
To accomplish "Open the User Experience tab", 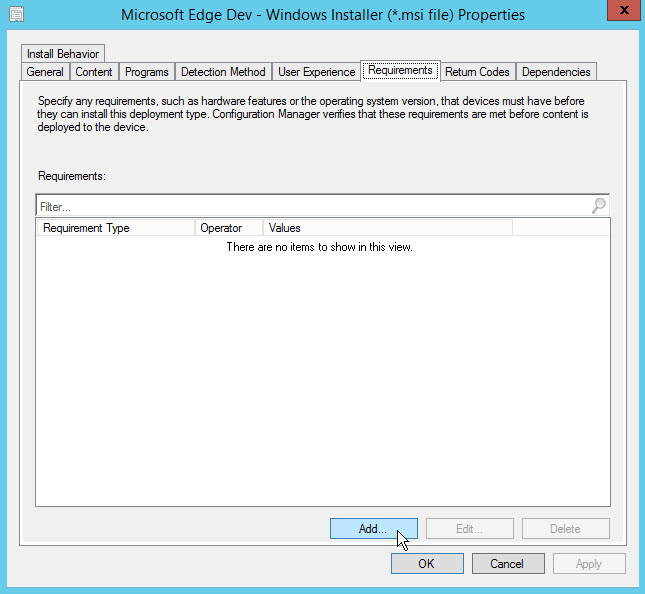I will click(x=316, y=72).
